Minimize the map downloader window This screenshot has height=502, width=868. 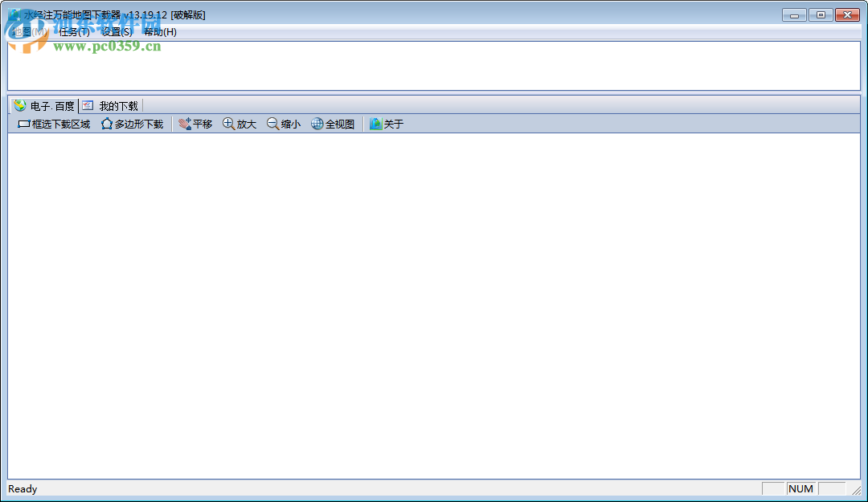[x=794, y=15]
